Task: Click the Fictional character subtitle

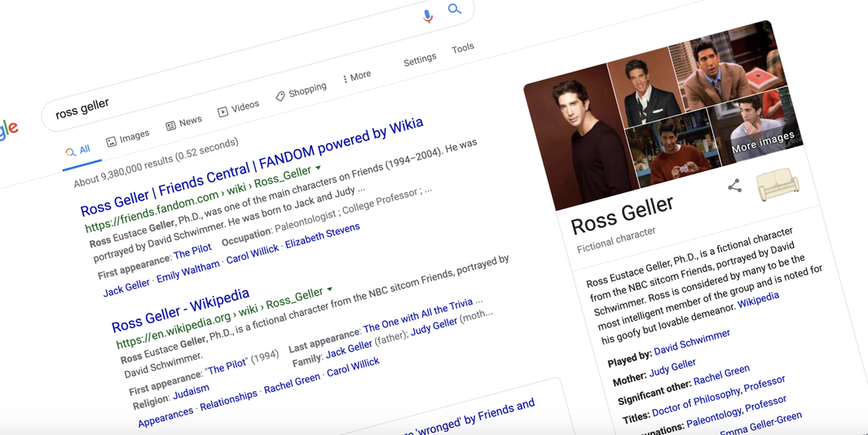Action: click(616, 239)
